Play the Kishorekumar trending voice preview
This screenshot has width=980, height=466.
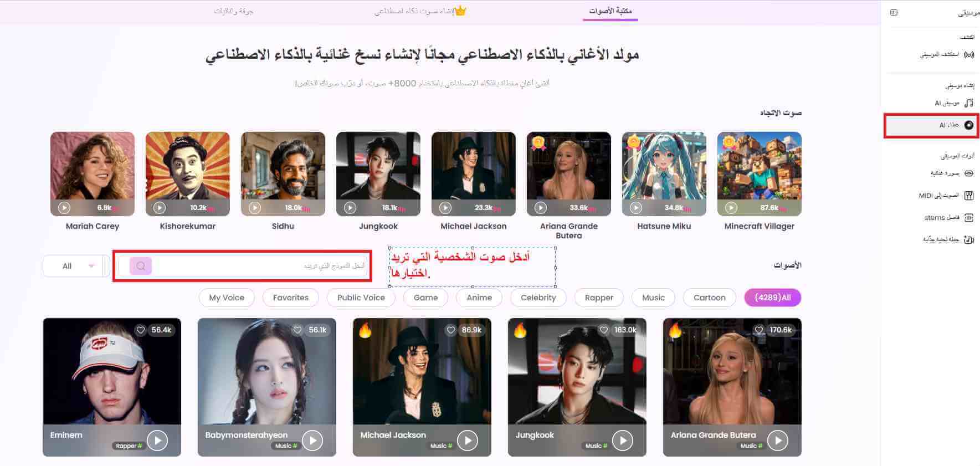160,208
